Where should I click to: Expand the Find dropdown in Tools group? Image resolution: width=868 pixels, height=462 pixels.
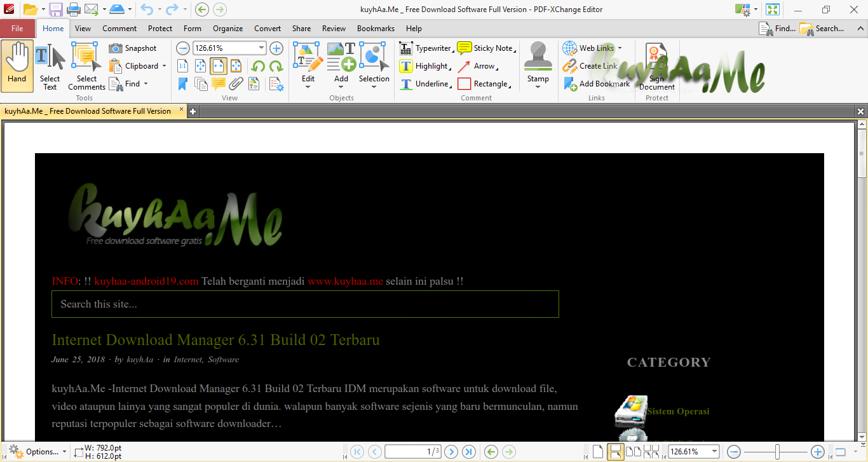(146, 84)
